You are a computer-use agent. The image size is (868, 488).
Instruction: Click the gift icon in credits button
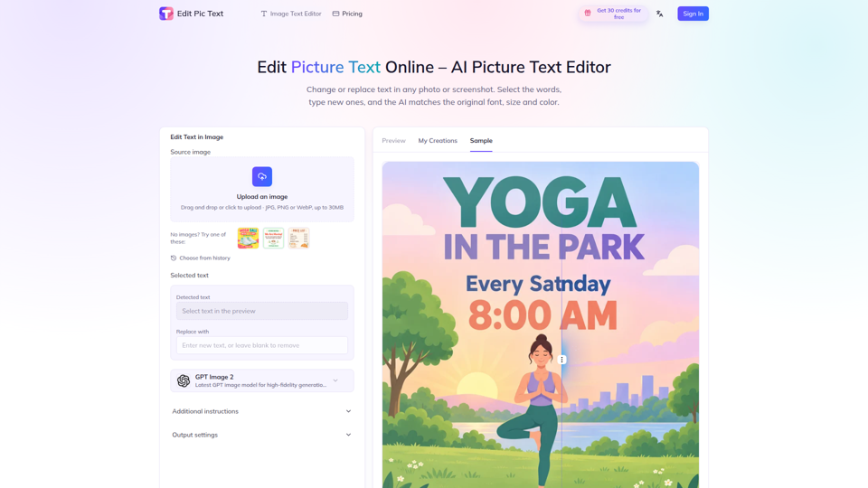tap(588, 14)
